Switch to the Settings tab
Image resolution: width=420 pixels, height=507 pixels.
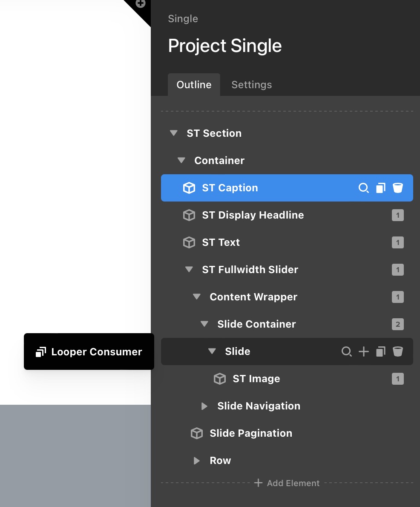coord(251,85)
